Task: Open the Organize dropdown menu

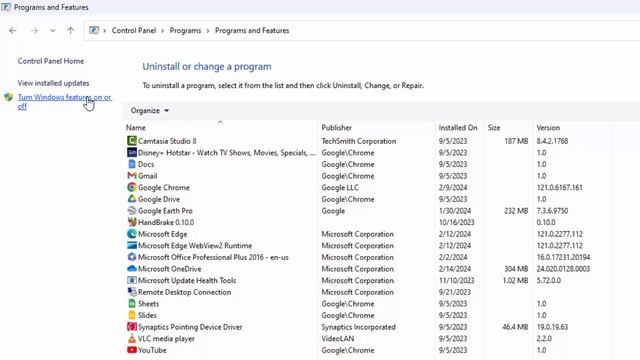Action: pos(149,111)
